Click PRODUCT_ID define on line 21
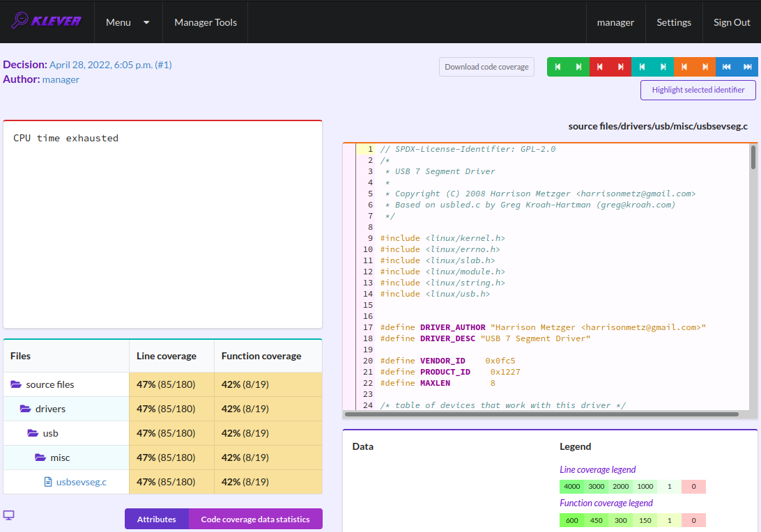This screenshot has width=761, height=532. coord(445,372)
